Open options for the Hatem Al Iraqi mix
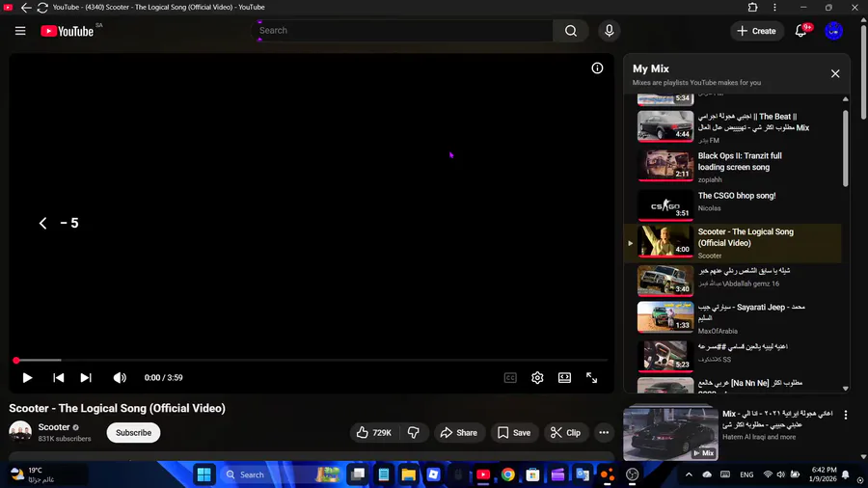 tap(845, 415)
